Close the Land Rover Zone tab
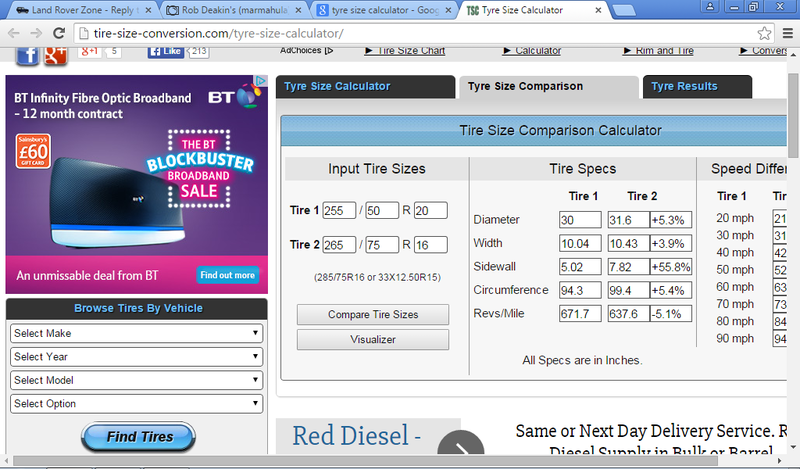Image resolution: width=800 pixels, height=469 pixels. [x=148, y=10]
